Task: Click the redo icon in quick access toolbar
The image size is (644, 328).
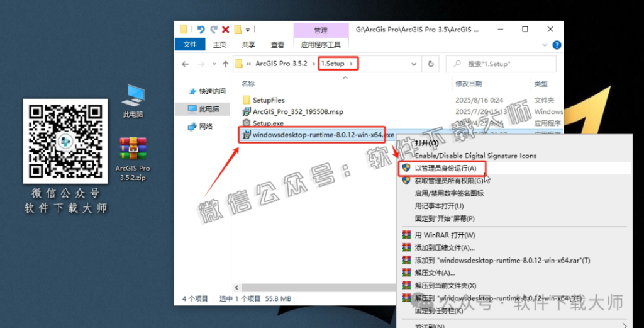Action: (214, 30)
